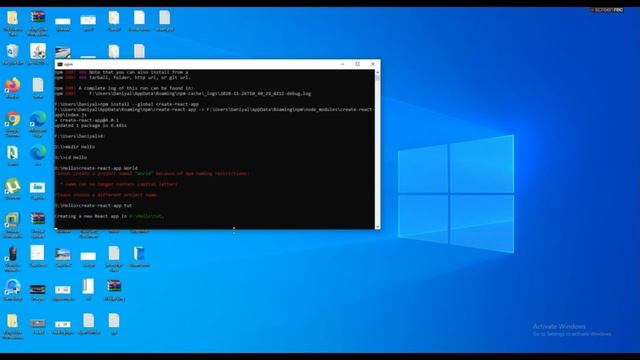The width and height of the screenshot is (640, 360).
Task: Click the "+ create-react-app@" version line
Action: point(87,120)
